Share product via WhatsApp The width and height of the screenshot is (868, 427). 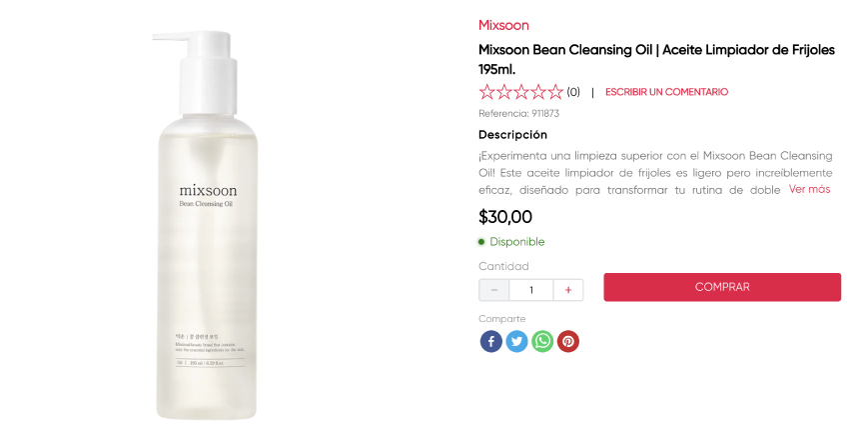[542, 341]
